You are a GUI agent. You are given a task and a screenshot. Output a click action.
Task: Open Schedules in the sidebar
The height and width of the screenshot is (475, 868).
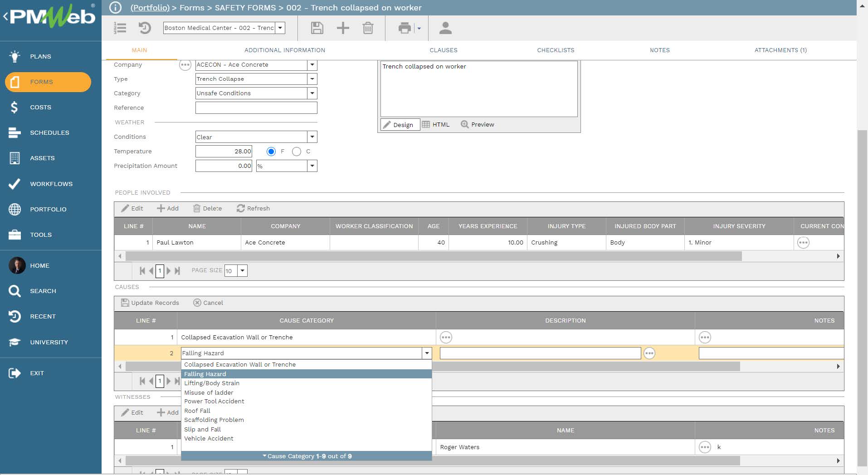coord(49,132)
